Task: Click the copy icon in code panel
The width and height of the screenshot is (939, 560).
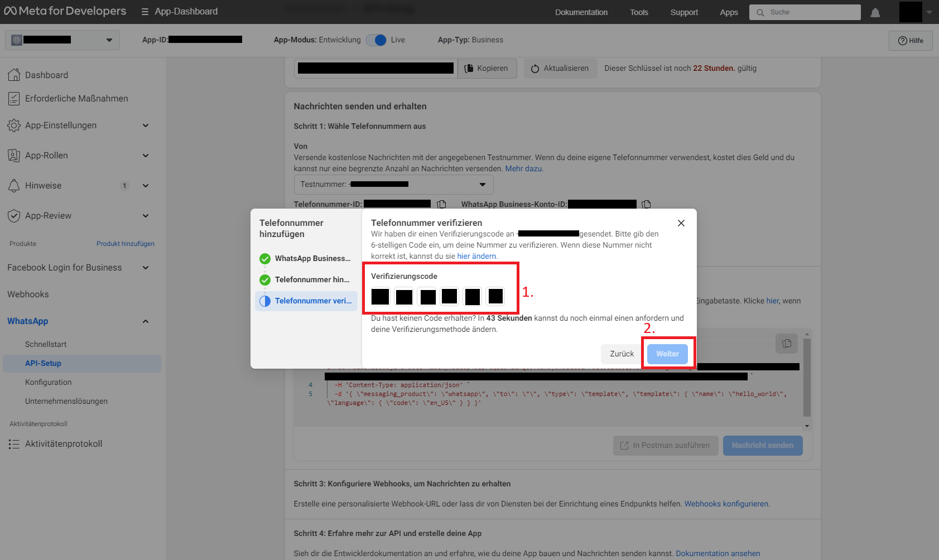Action: pyautogui.click(x=787, y=344)
